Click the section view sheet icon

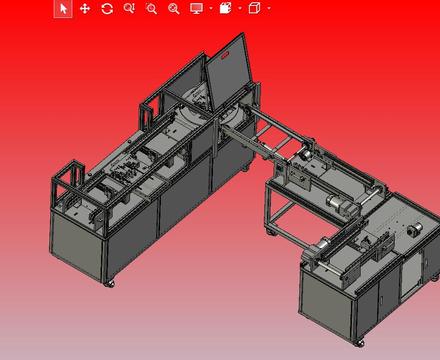[226, 8]
